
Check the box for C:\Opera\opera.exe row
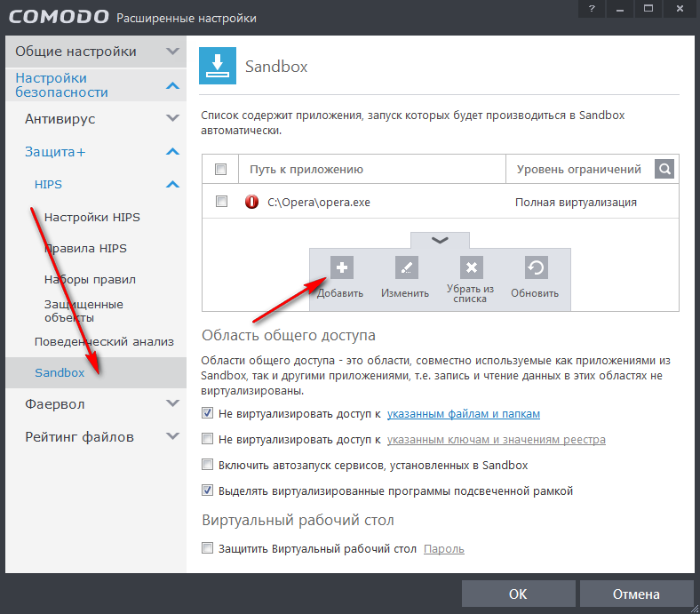tap(221, 202)
